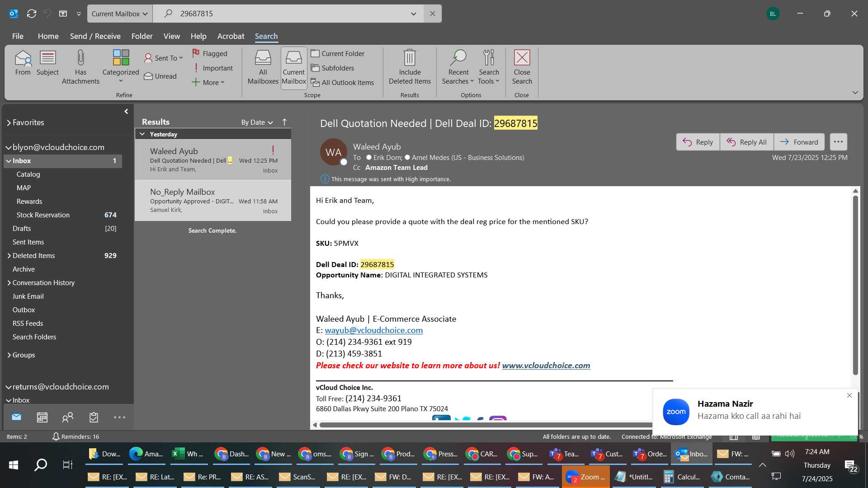868x488 pixels.
Task: Open Calendar view in navigation bar
Action: point(42,417)
